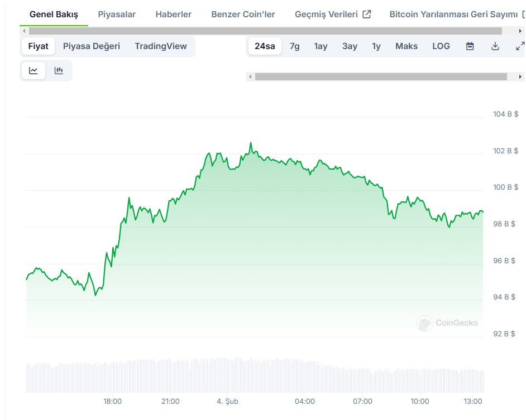This screenshot has height=420, width=526.
Task: Open the TradingView chart option
Action: [161, 46]
